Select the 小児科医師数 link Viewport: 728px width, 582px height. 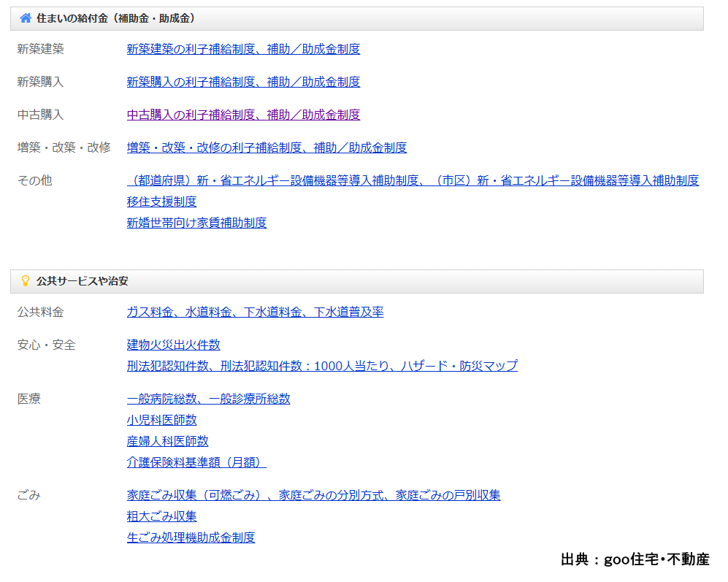161,420
